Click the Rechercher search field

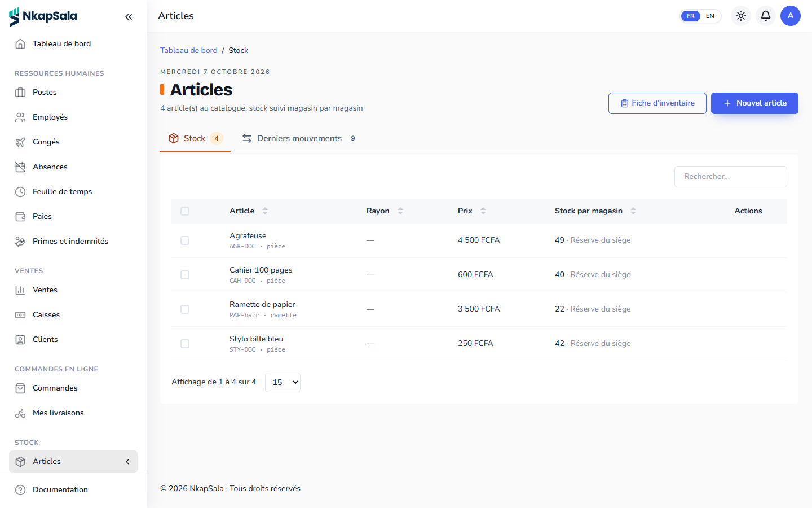tap(731, 177)
